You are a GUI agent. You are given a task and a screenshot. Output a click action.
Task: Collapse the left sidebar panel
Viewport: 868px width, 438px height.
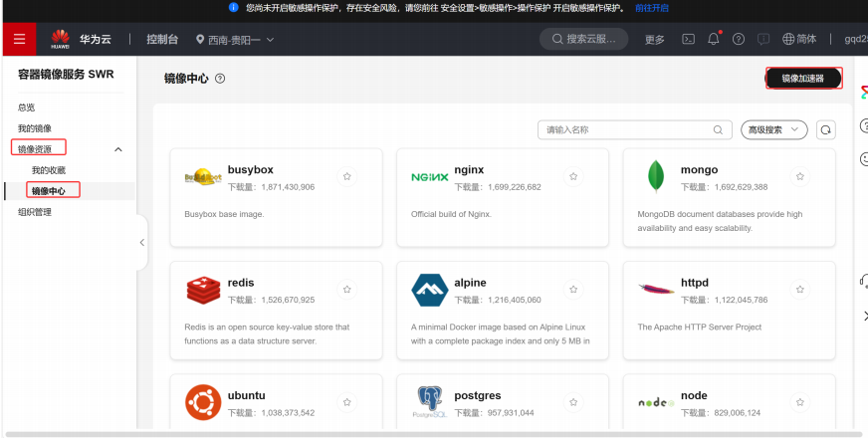(x=142, y=243)
